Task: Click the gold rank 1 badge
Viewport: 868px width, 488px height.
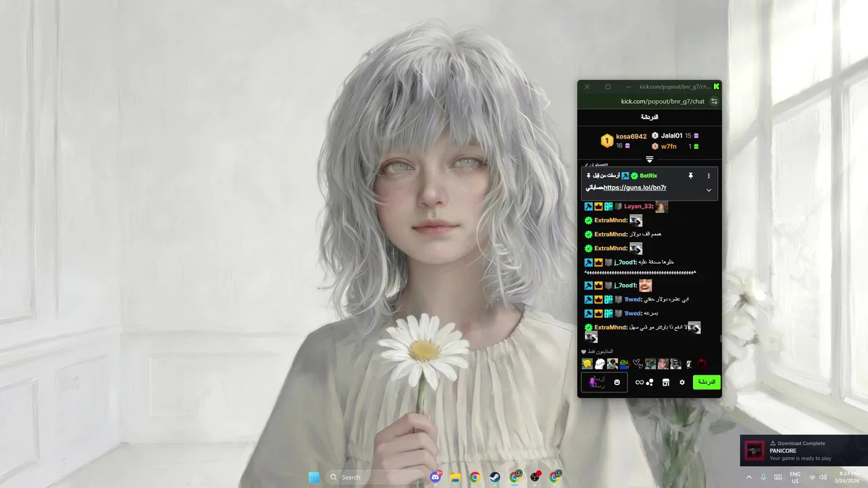Action: click(x=607, y=141)
